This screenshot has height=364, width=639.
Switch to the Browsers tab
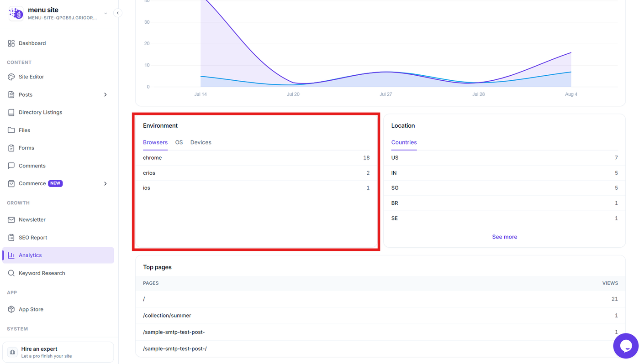coord(155,142)
